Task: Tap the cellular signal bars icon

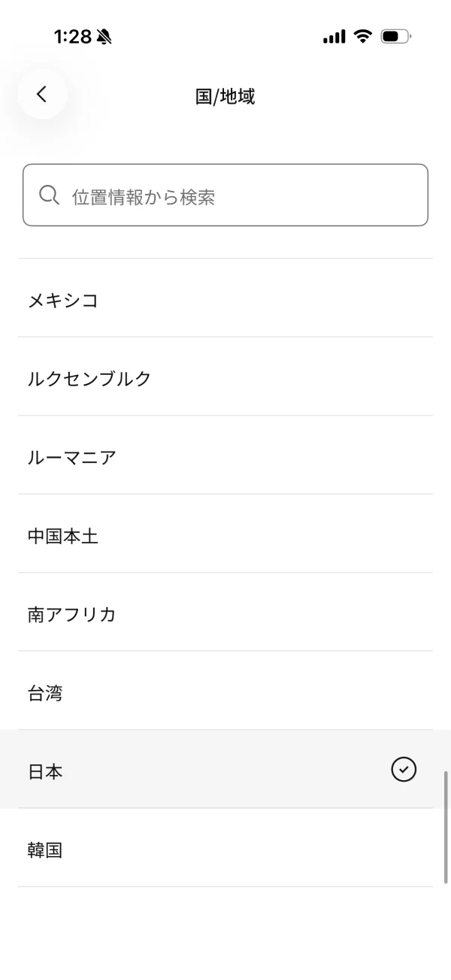Action: click(x=334, y=36)
